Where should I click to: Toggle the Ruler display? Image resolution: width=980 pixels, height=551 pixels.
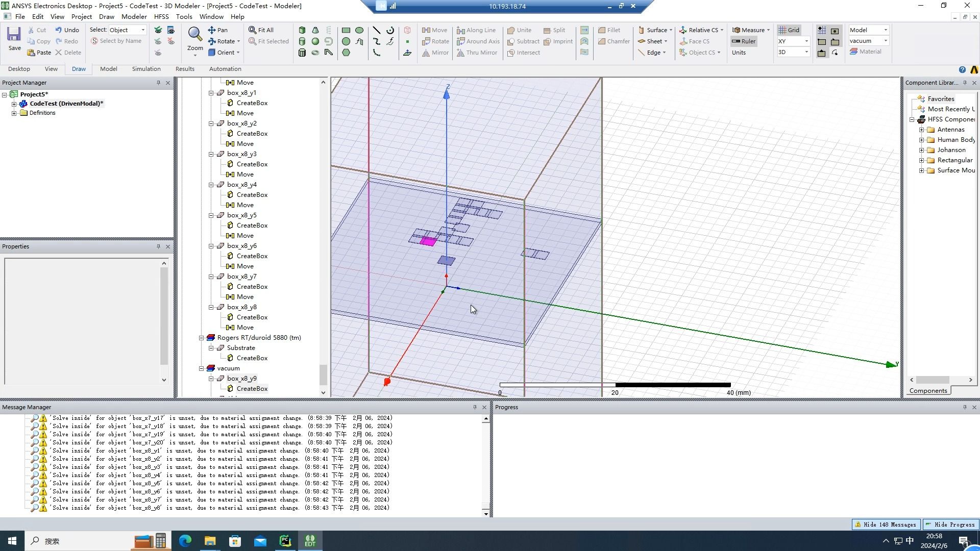[x=743, y=41]
